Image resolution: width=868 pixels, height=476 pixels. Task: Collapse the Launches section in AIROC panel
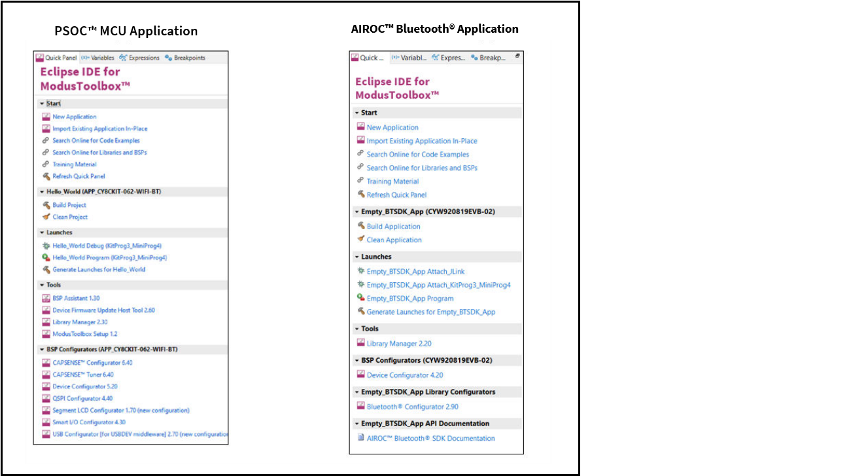pos(356,257)
